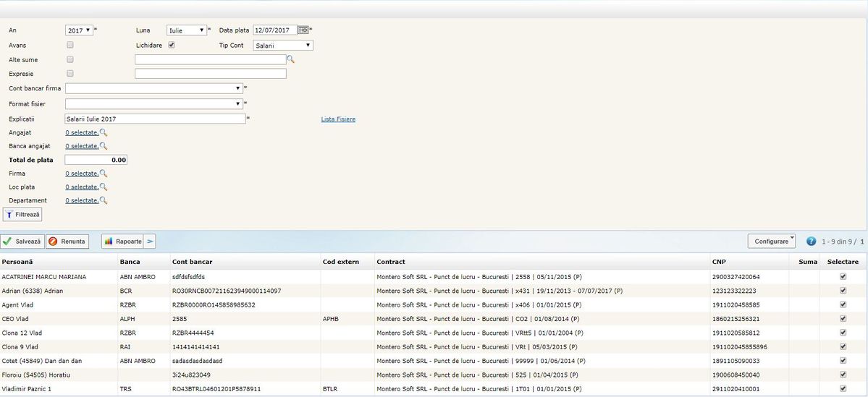Open the An year dropdown

pyautogui.click(x=79, y=30)
